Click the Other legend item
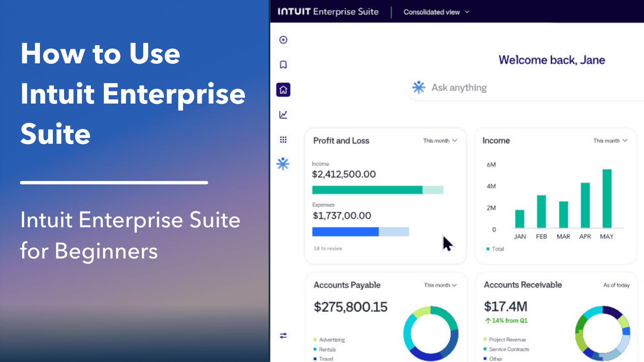644x362 pixels. (493, 359)
